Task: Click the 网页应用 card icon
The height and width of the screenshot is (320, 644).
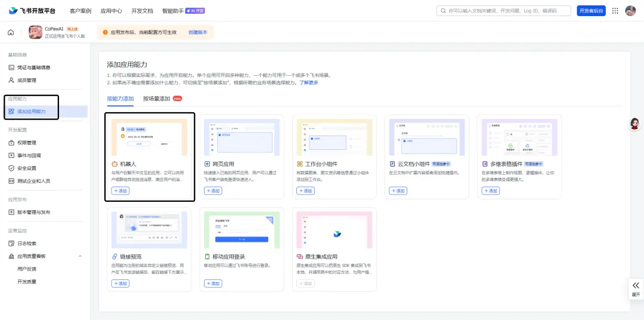Action: 208,164
